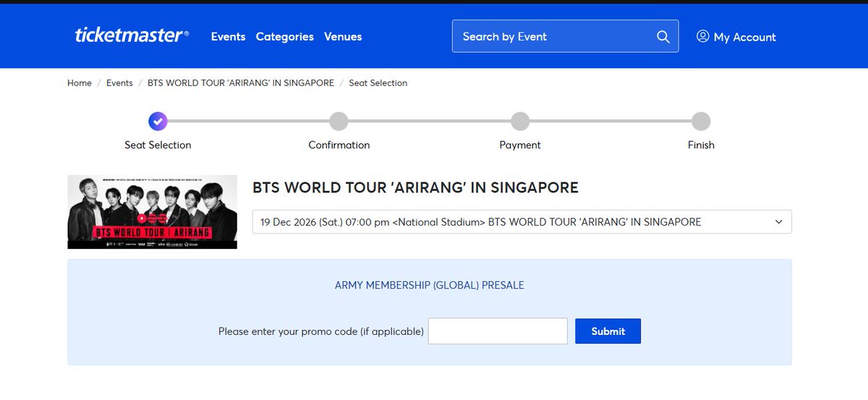Click the BTS tour banner image
Viewport: 868px width, 400px height.
click(152, 212)
